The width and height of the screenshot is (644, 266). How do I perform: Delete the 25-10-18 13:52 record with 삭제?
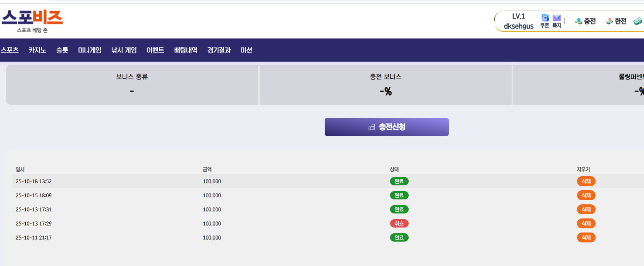(x=586, y=181)
